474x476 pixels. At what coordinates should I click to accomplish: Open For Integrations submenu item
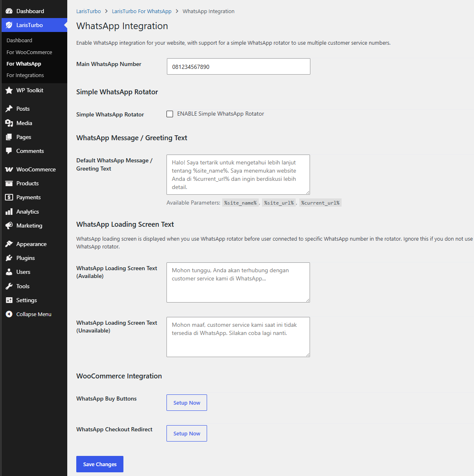click(25, 75)
